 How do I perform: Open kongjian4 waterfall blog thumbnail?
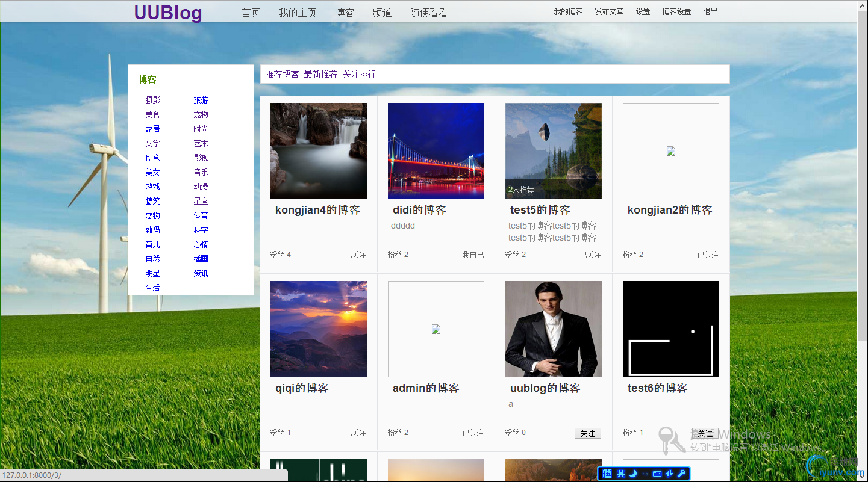(319, 151)
